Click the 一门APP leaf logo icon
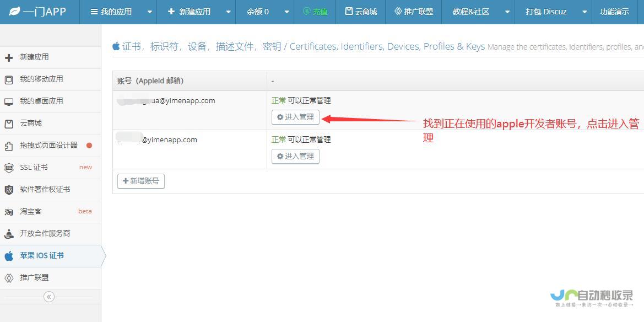The width and height of the screenshot is (644, 322). coord(14,12)
